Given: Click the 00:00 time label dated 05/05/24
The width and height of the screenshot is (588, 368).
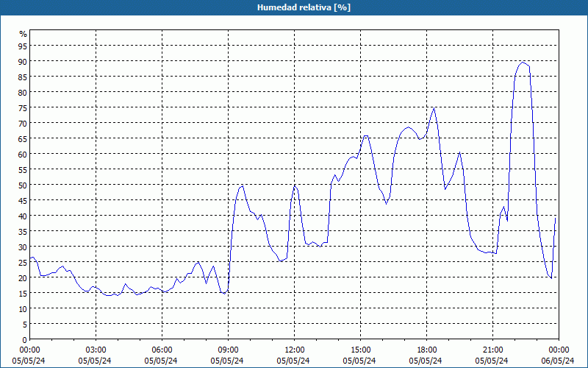Looking at the screenshot, I should (x=29, y=350).
